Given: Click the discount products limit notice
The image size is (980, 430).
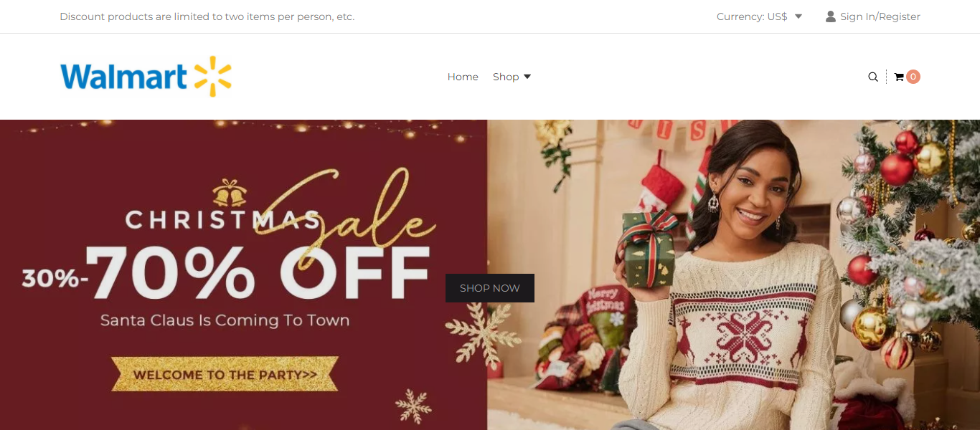Looking at the screenshot, I should [207, 16].
